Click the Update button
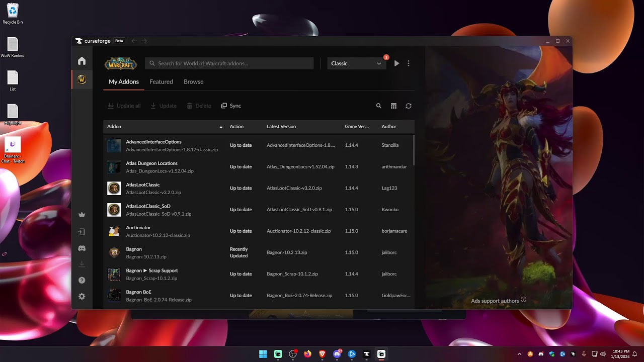The width and height of the screenshot is (644, 362). click(164, 106)
